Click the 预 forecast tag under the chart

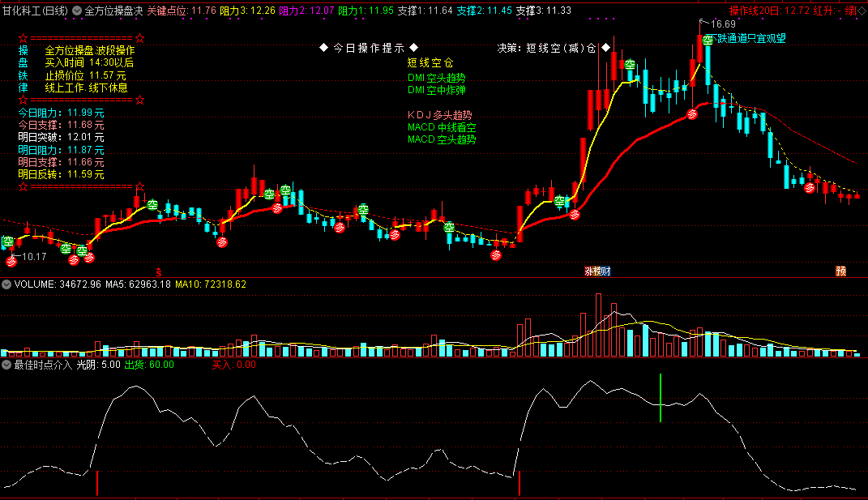tap(841, 271)
